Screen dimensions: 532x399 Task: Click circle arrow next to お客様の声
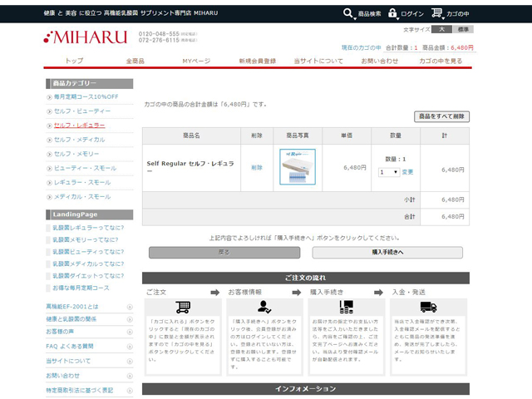click(130, 332)
